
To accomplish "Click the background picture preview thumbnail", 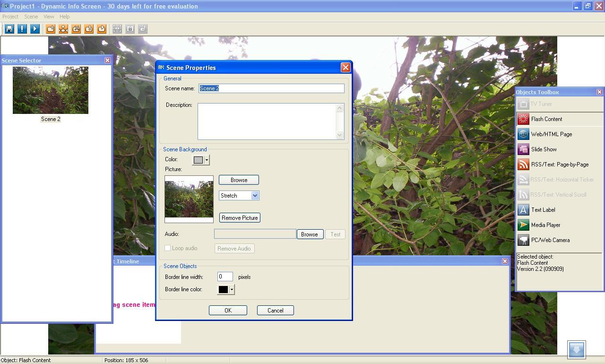I will click(189, 199).
